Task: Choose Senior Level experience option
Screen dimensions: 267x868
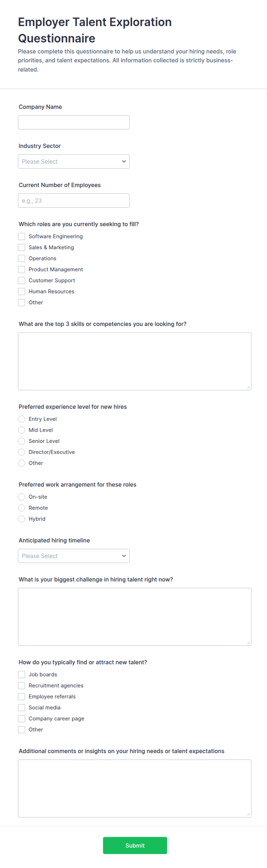Action: 22,441
